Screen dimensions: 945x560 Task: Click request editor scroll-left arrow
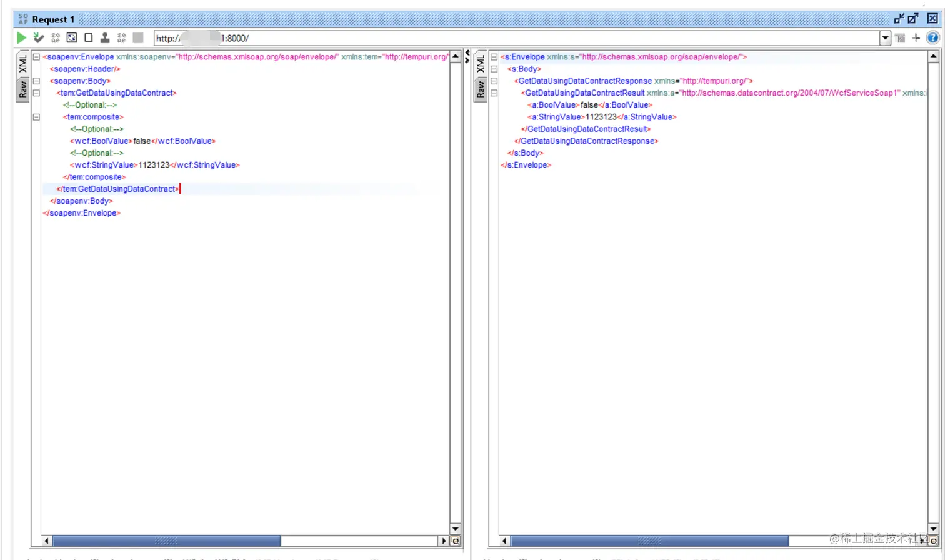(x=47, y=541)
